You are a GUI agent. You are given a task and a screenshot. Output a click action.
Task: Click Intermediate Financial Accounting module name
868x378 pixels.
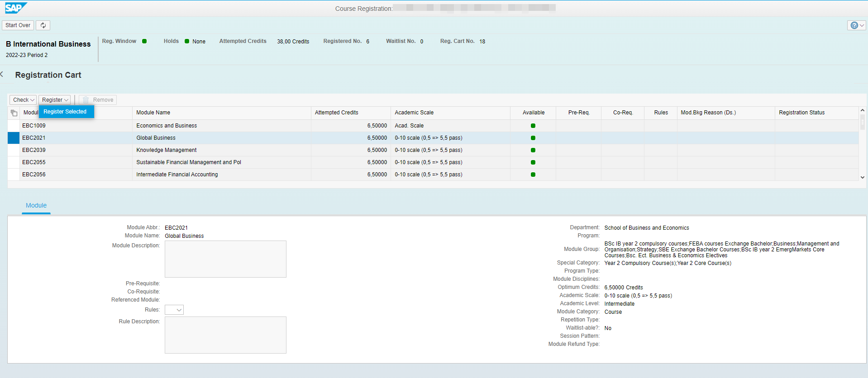pos(177,175)
